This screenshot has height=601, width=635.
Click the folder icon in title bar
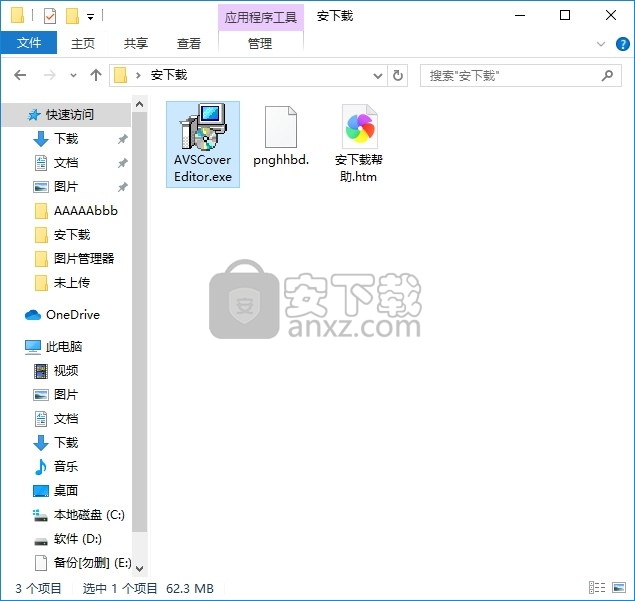tap(17, 15)
